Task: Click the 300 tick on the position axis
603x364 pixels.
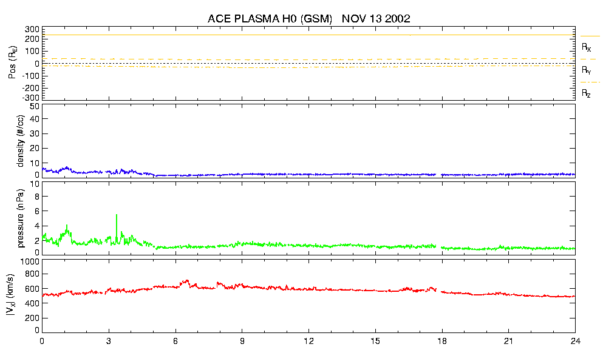Action: 32,30
